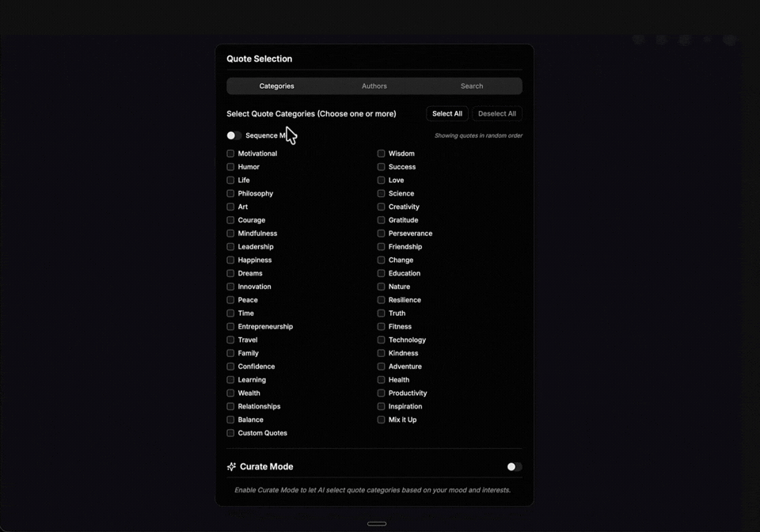
Task: Enable the Mindfulness category checkbox
Action: (230, 234)
